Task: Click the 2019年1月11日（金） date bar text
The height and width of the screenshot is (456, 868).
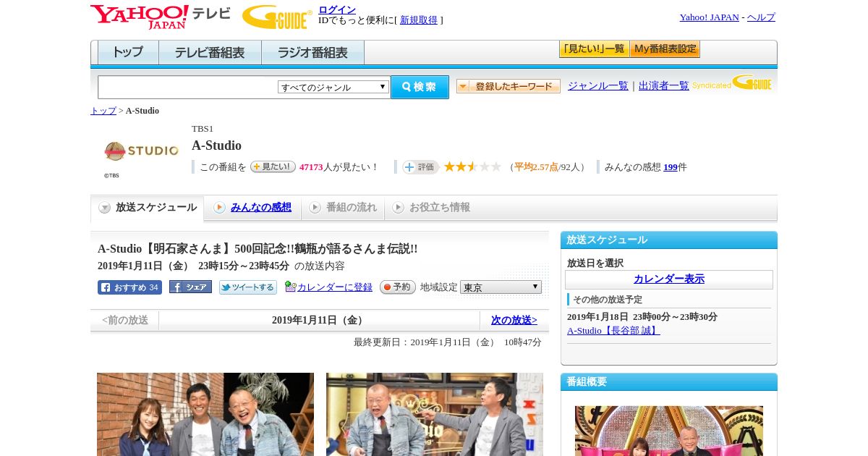Action: coord(319,321)
